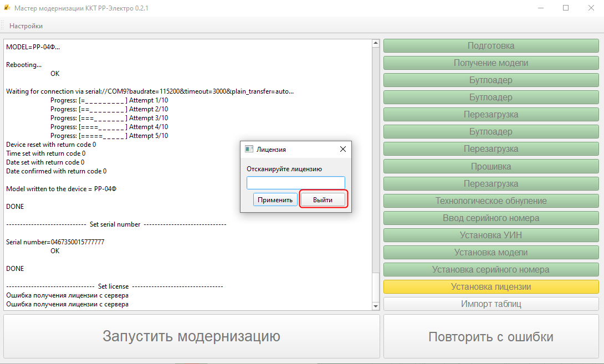Click the Технологическое обнуление step
The image size is (604, 364).
point(490,201)
